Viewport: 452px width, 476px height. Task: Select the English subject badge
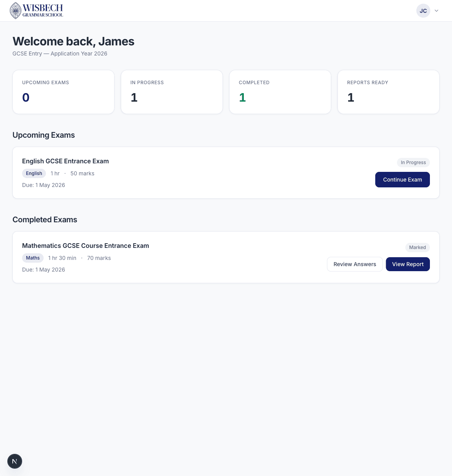[34, 173]
